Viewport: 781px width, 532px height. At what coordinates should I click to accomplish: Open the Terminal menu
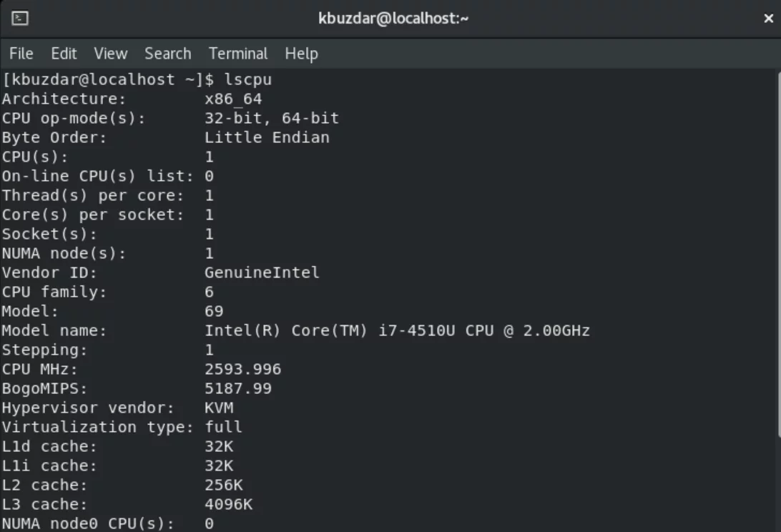(238, 54)
